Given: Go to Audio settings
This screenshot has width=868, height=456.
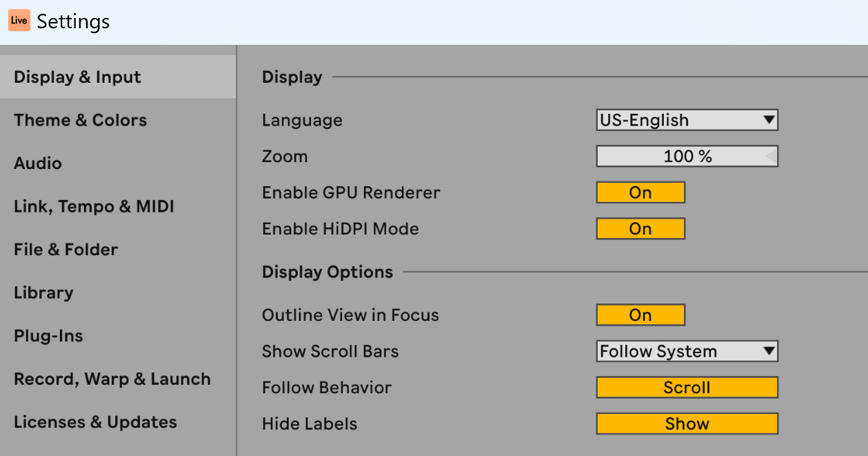Looking at the screenshot, I should [x=38, y=163].
